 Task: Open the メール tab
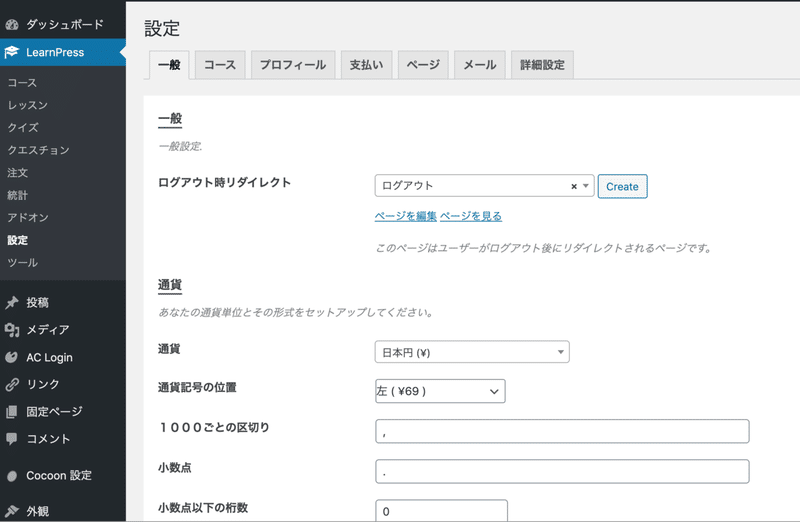480,65
